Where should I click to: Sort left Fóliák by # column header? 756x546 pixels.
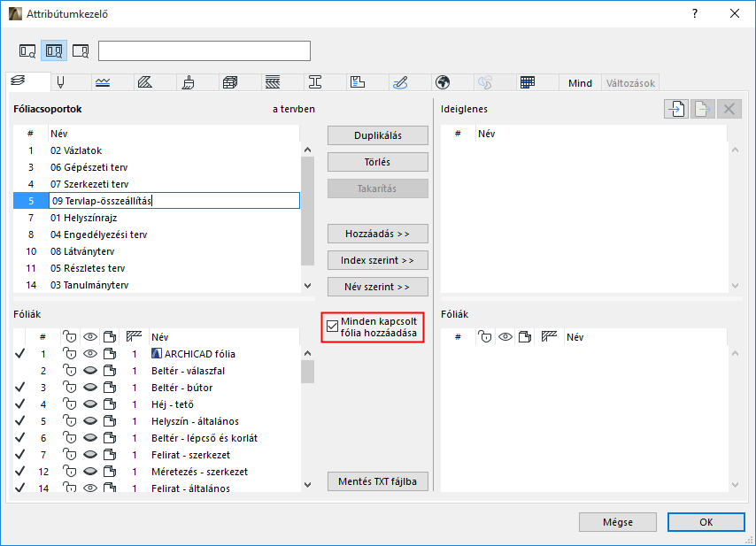[x=42, y=337]
